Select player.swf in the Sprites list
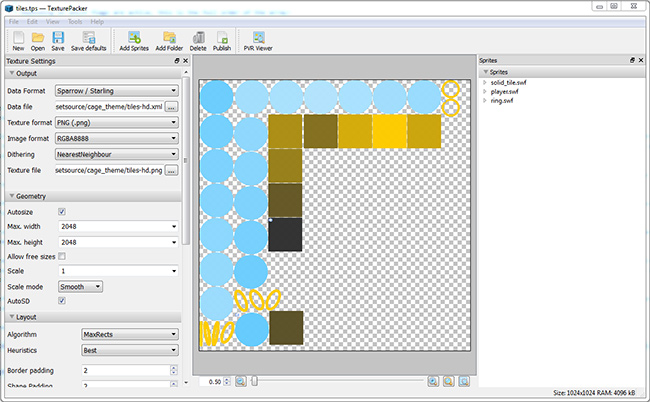Viewport: 650px width, 402px height. tap(502, 91)
